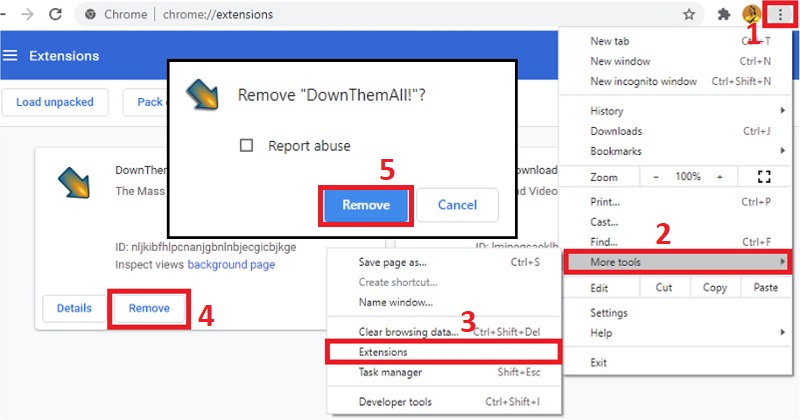Bookmark this page with the star icon
The width and height of the screenshot is (800, 420).
[689, 14]
